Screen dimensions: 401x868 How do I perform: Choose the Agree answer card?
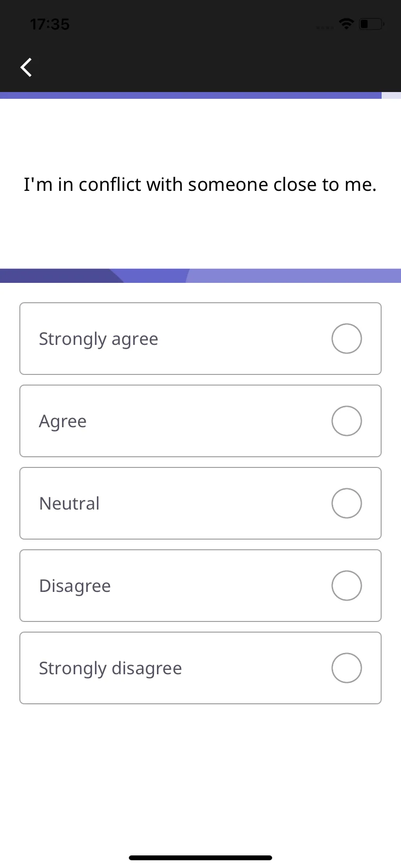200,421
